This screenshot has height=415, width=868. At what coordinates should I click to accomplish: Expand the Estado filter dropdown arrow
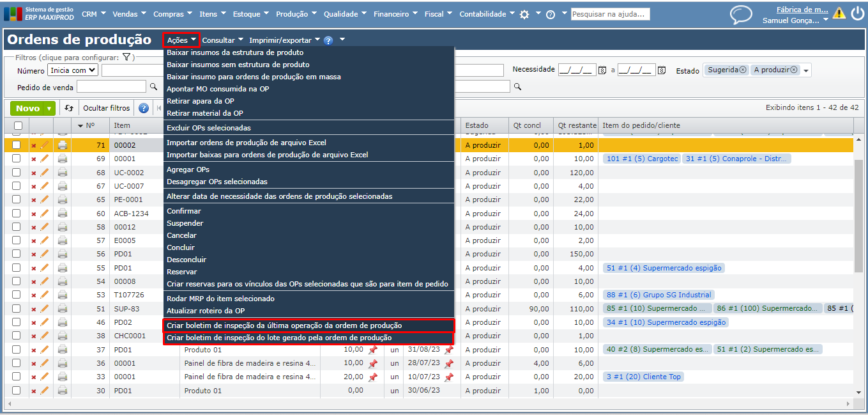tap(806, 70)
